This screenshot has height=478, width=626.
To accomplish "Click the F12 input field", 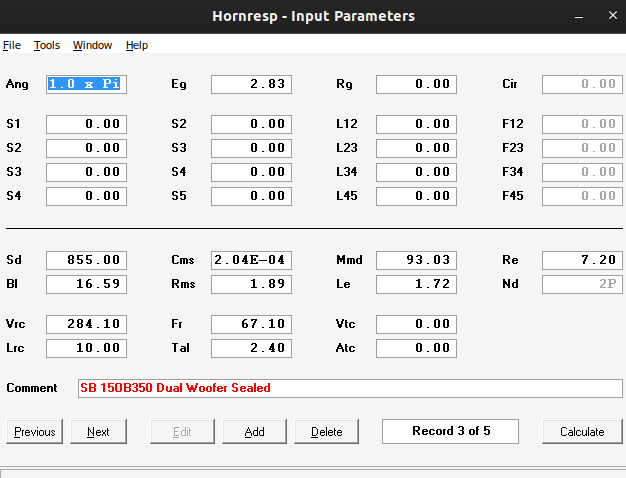I will [582, 124].
